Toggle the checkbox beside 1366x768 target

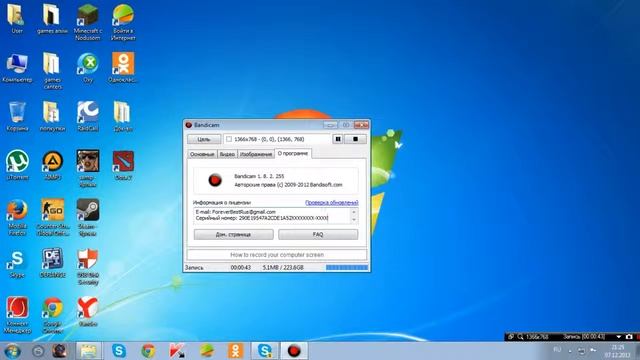229,139
